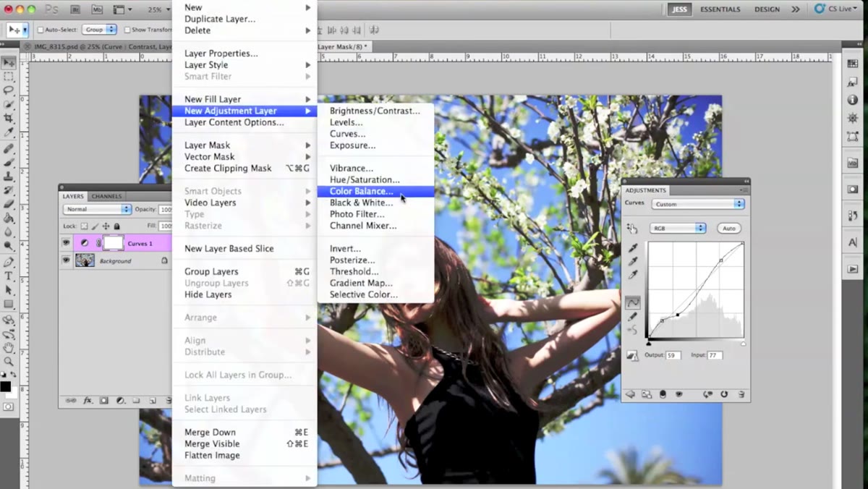868x489 pixels.
Task: Choose the edit-points curve tool
Action: (633, 303)
